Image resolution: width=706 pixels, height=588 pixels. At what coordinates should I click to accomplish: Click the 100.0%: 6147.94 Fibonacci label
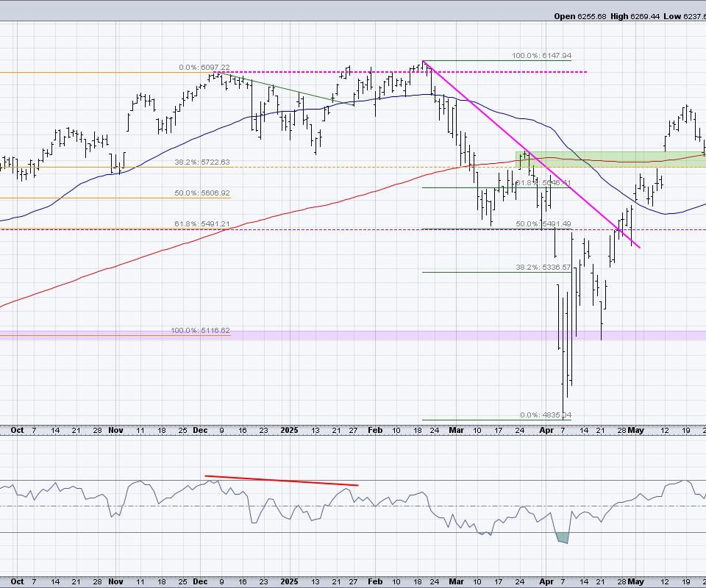(x=541, y=56)
